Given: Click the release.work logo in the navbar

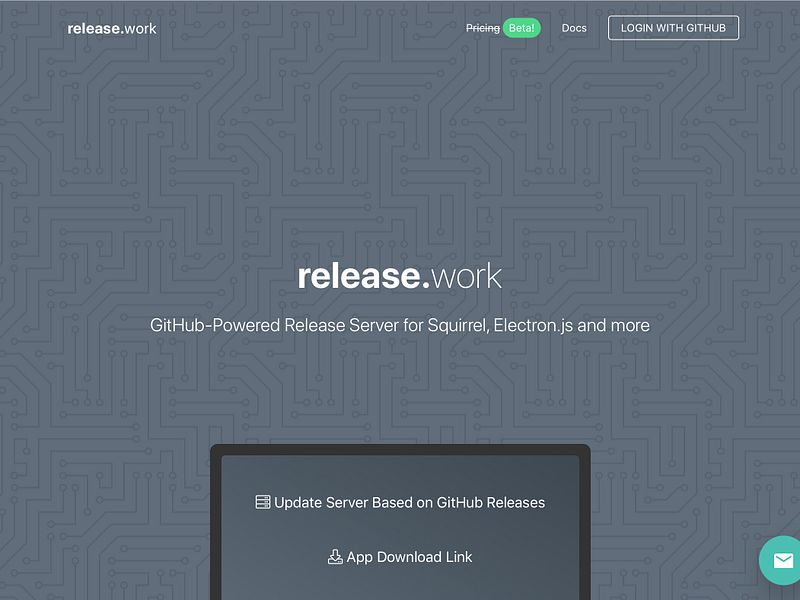Looking at the screenshot, I should point(112,29).
